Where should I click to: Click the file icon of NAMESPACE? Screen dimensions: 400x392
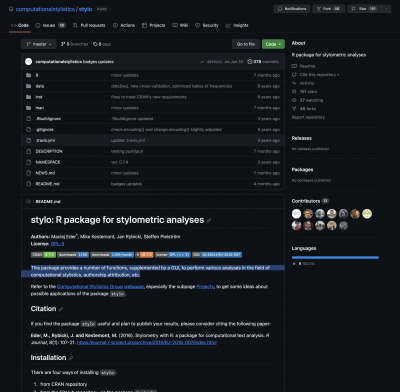[x=29, y=162]
